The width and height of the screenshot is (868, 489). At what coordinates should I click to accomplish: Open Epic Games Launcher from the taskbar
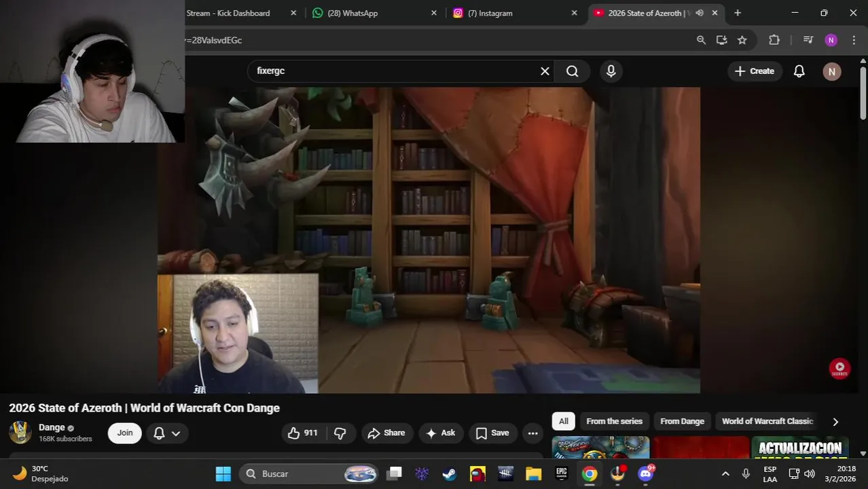[x=561, y=473]
